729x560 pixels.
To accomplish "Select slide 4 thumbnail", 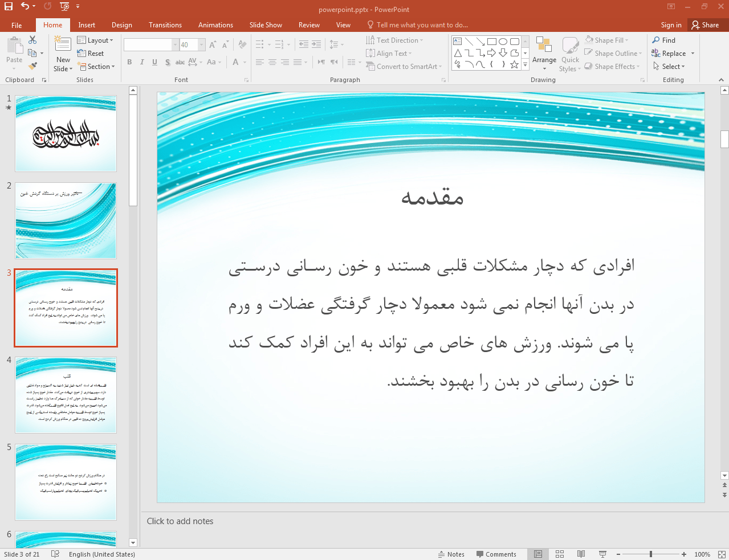I will click(x=66, y=395).
